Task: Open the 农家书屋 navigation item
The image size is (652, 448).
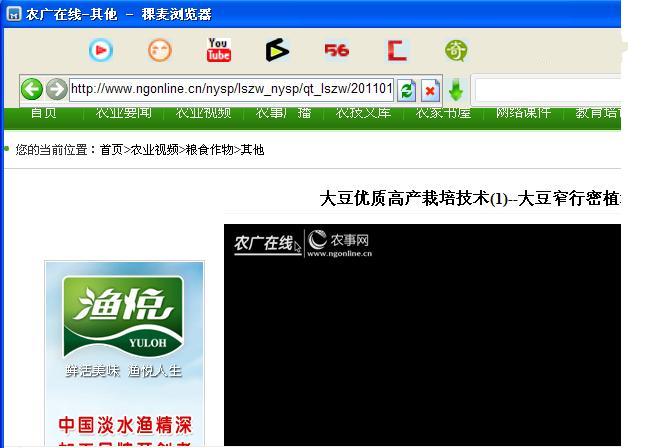Action: click(x=443, y=112)
